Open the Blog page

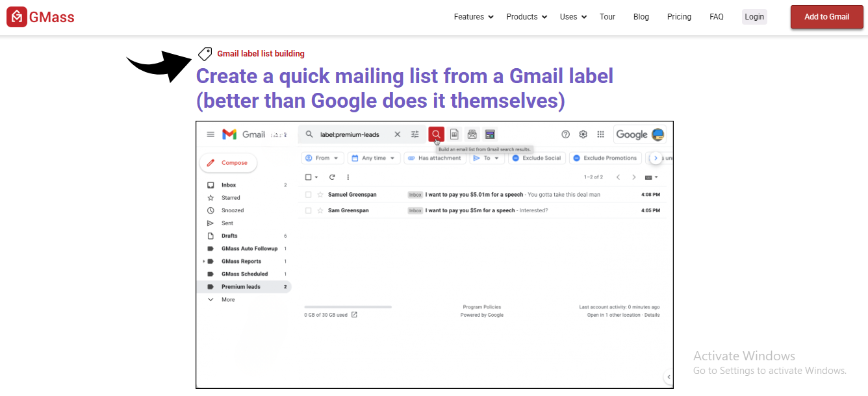pos(641,17)
